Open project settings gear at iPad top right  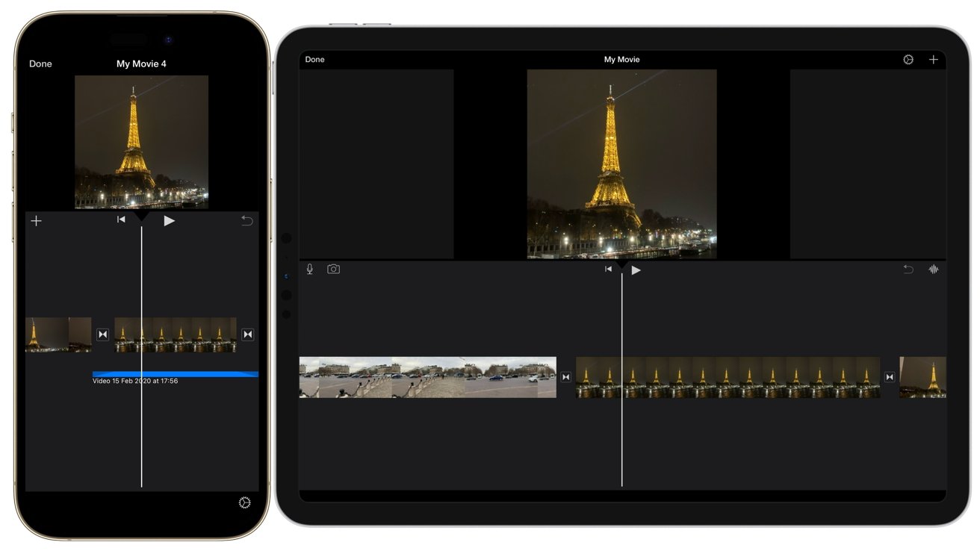coord(908,60)
